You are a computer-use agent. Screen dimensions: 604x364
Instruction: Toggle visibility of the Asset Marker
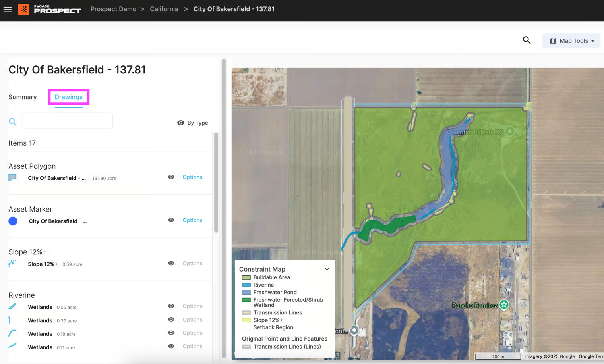[x=171, y=220]
